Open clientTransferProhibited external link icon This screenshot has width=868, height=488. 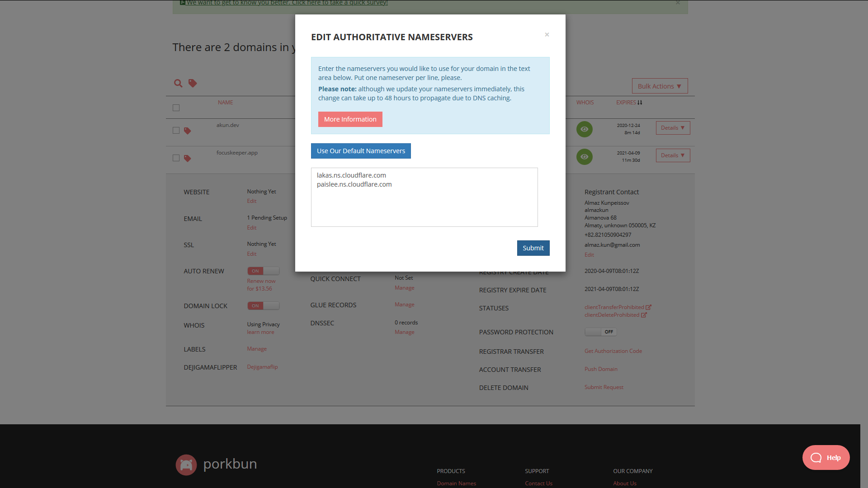[x=648, y=307]
